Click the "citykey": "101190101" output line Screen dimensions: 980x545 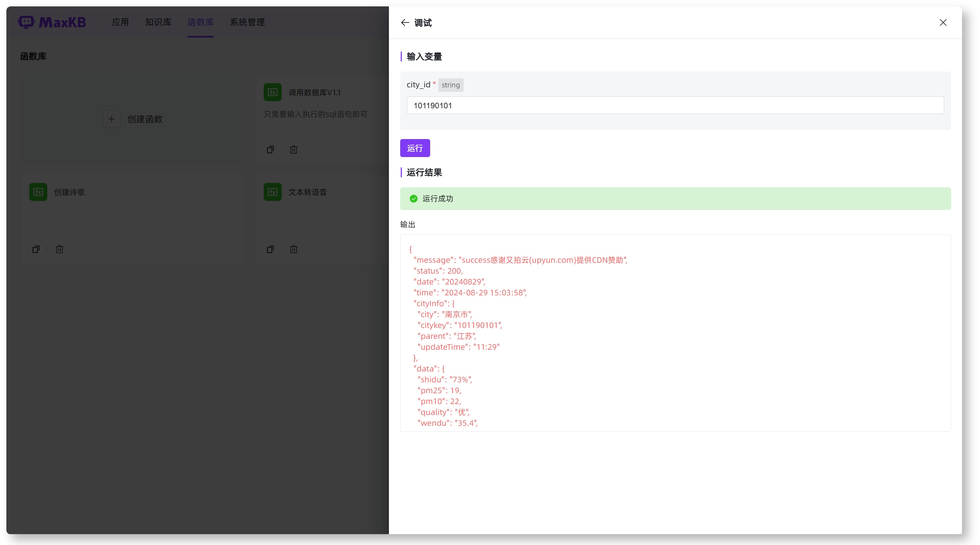click(x=459, y=325)
